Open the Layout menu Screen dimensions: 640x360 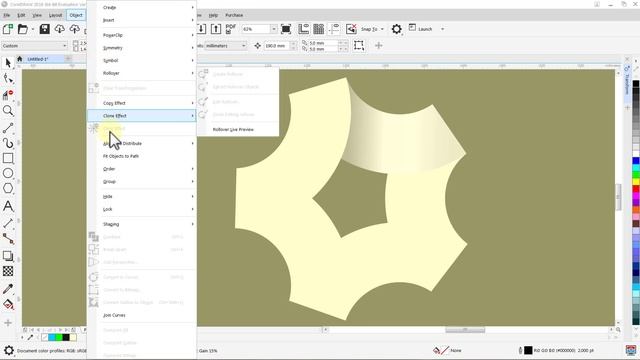[56, 15]
